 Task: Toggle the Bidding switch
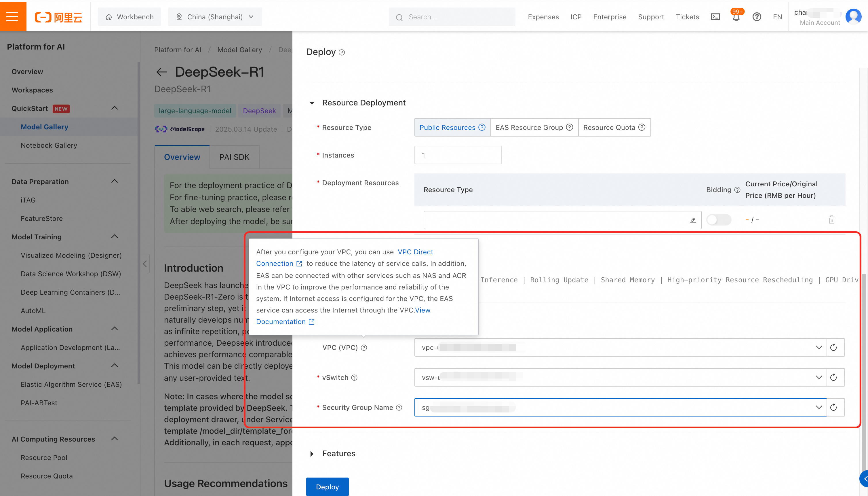719,220
